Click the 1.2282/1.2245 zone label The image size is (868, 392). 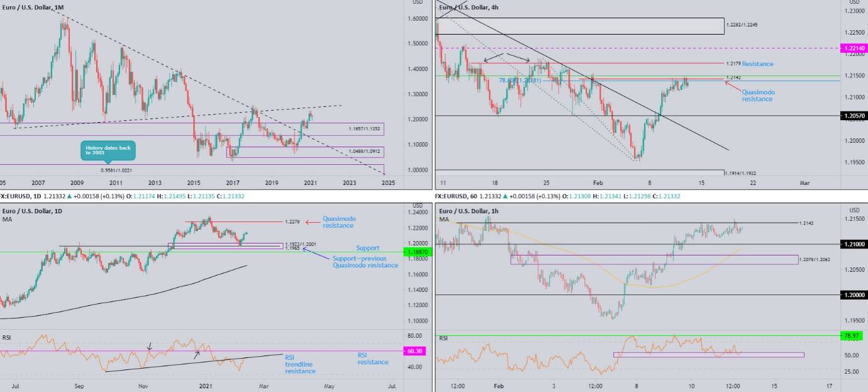(x=742, y=25)
